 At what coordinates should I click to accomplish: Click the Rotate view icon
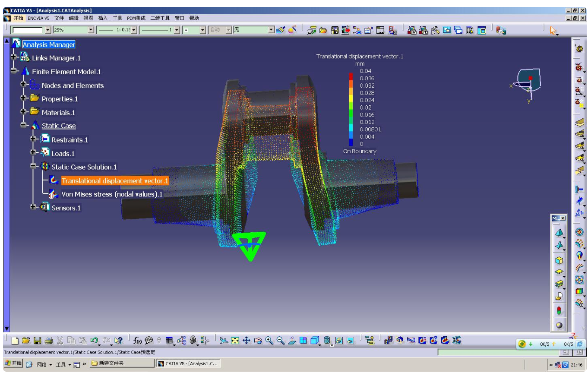(x=258, y=341)
